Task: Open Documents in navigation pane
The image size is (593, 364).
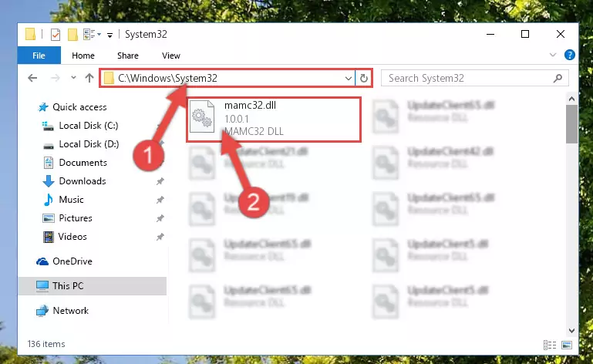Action: click(83, 163)
